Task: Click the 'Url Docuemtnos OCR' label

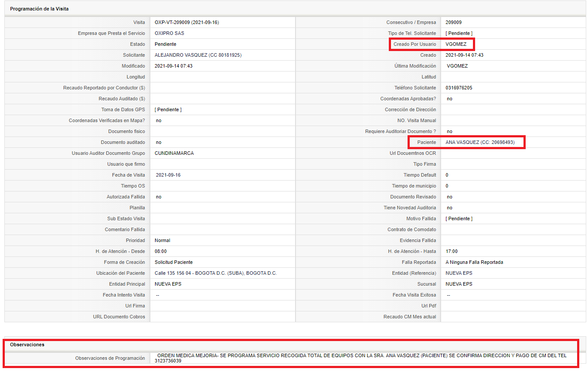Action: click(413, 153)
